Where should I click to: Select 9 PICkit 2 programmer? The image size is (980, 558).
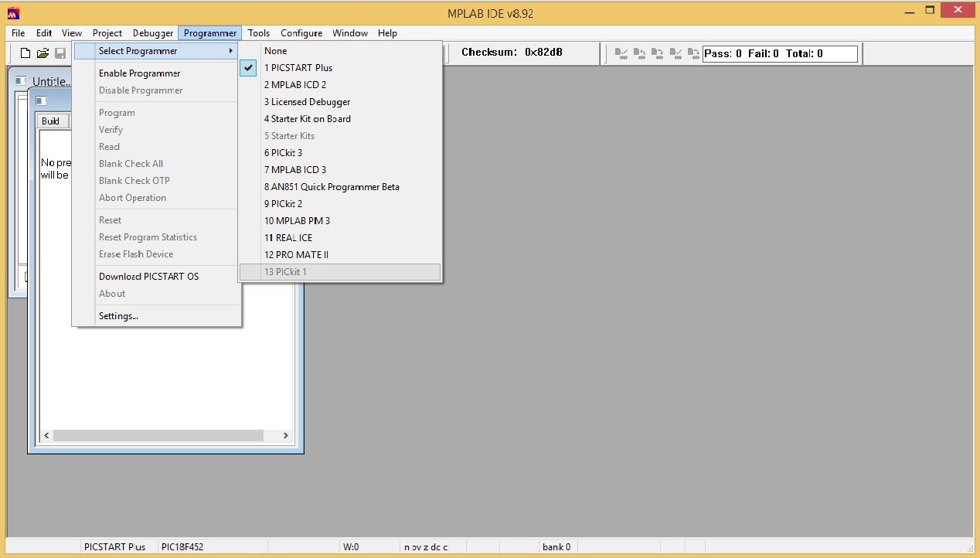(x=340, y=204)
